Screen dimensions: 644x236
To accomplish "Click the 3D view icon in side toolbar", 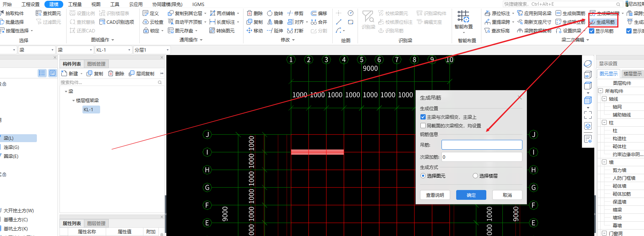I will coord(588,75).
